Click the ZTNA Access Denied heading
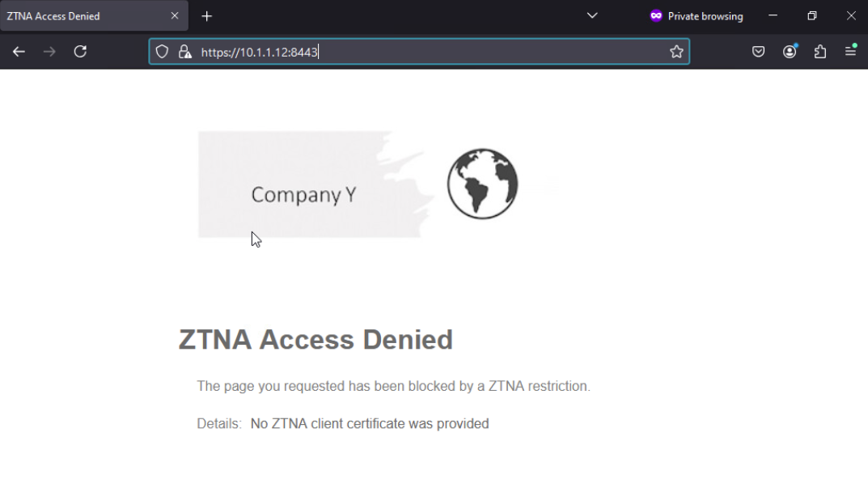This screenshot has width=868, height=492. tap(315, 340)
